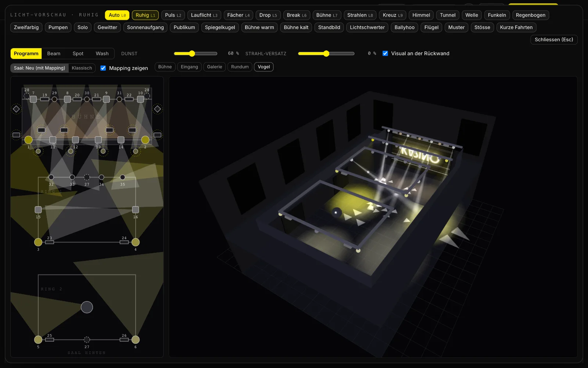Choose the Eingang camera view
The image size is (588, 368).
pyautogui.click(x=189, y=67)
